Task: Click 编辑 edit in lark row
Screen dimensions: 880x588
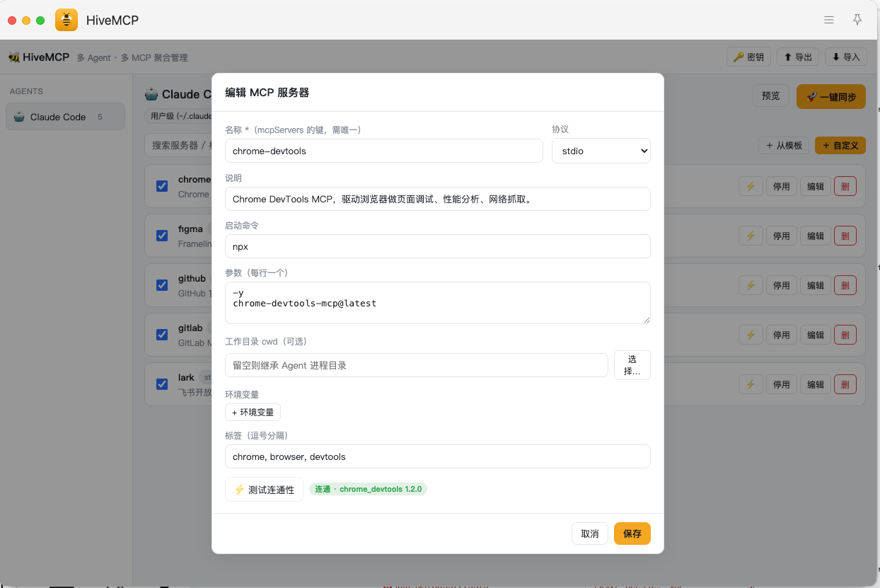Action: (816, 384)
